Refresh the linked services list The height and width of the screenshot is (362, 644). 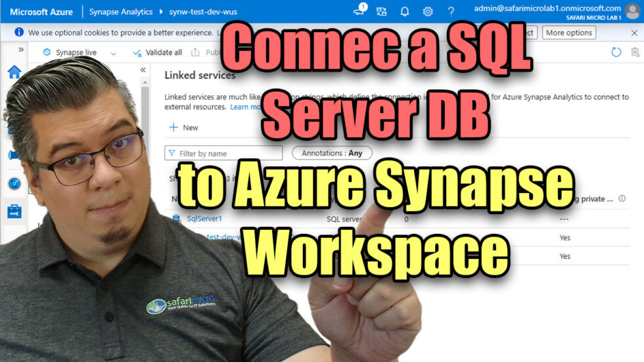pyautogui.click(x=616, y=53)
